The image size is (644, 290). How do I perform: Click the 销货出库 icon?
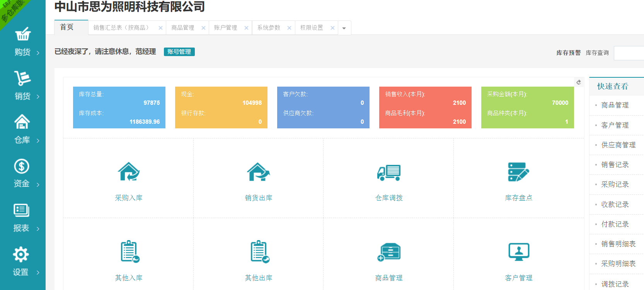point(259,172)
